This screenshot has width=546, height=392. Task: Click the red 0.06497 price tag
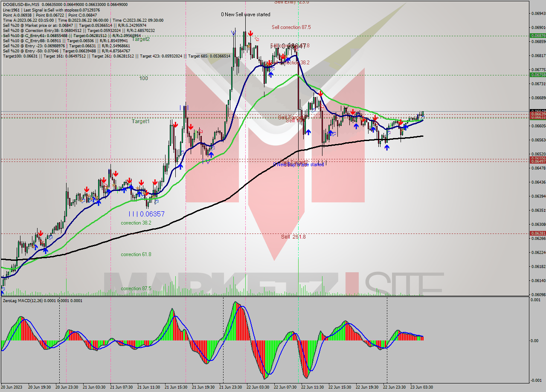(x=537, y=161)
